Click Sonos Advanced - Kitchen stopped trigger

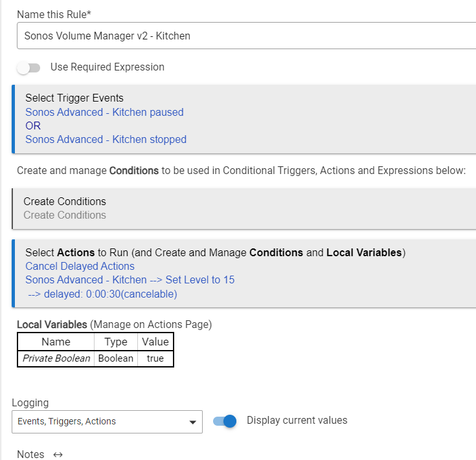(x=106, y=140)
